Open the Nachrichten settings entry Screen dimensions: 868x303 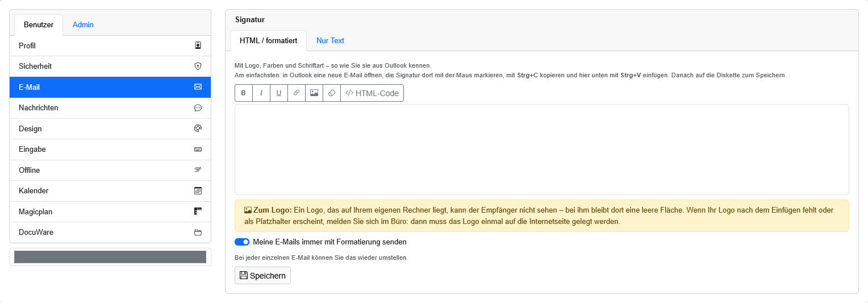pyautogui.click(x=110, y=107)
